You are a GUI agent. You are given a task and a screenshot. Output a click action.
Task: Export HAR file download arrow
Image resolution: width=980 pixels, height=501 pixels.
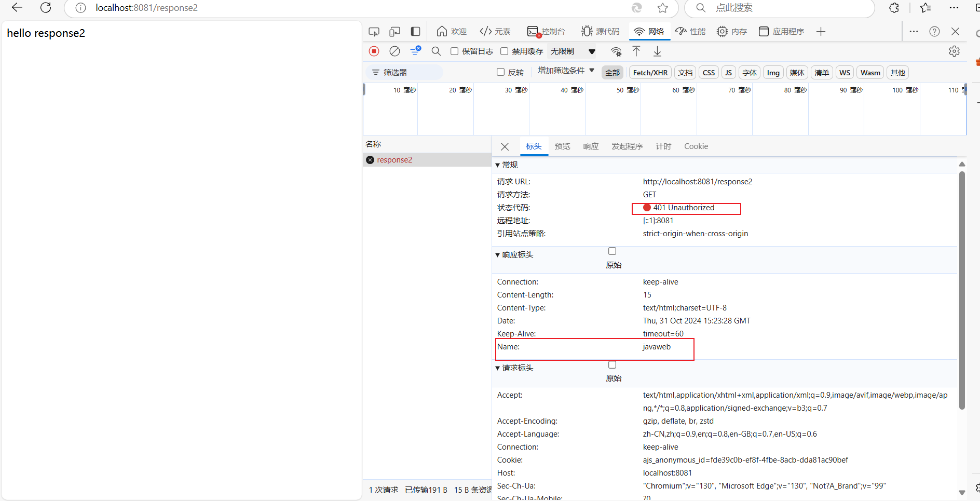(657, 51)
